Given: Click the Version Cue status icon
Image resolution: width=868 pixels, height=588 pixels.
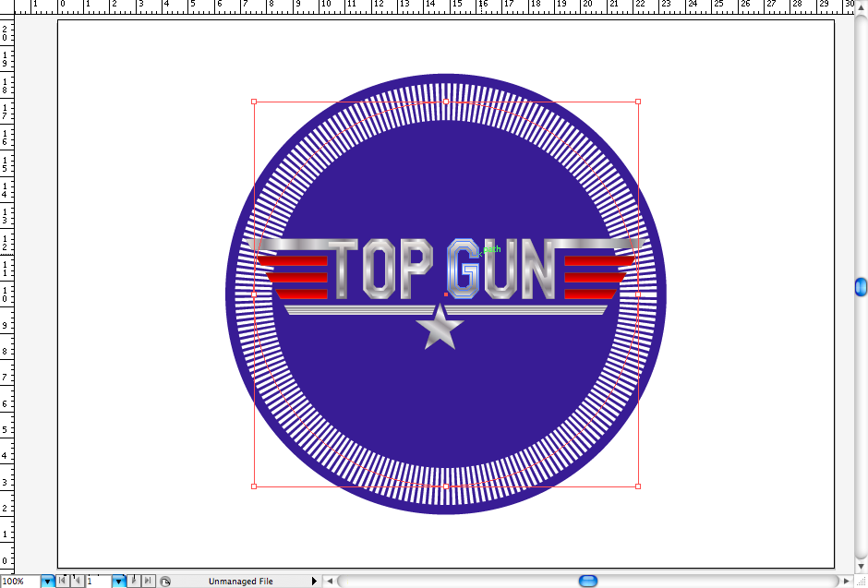Looking at the screenshot, I should tap(165, 582).
